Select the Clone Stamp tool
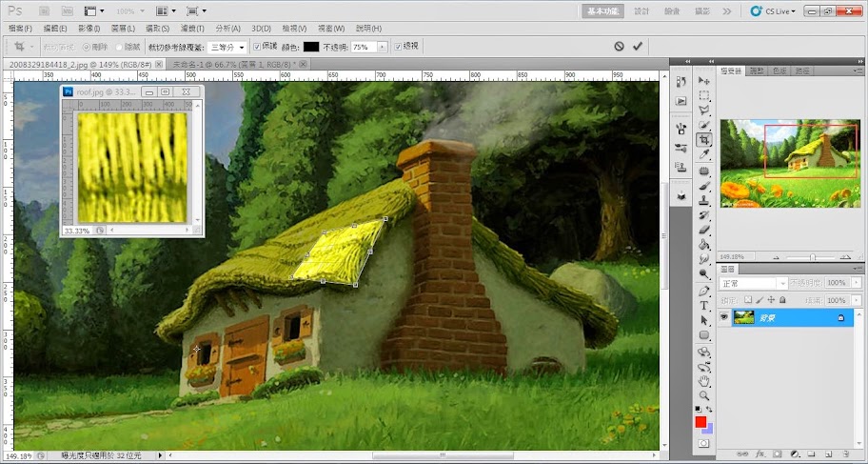This screenshot has height=464, width=868. click(x=703, y=201)
